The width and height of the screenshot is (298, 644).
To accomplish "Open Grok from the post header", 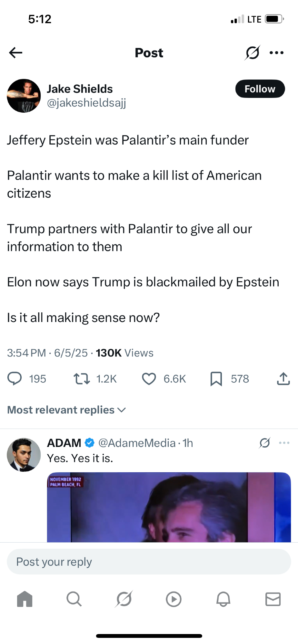I will click(252, 52).
